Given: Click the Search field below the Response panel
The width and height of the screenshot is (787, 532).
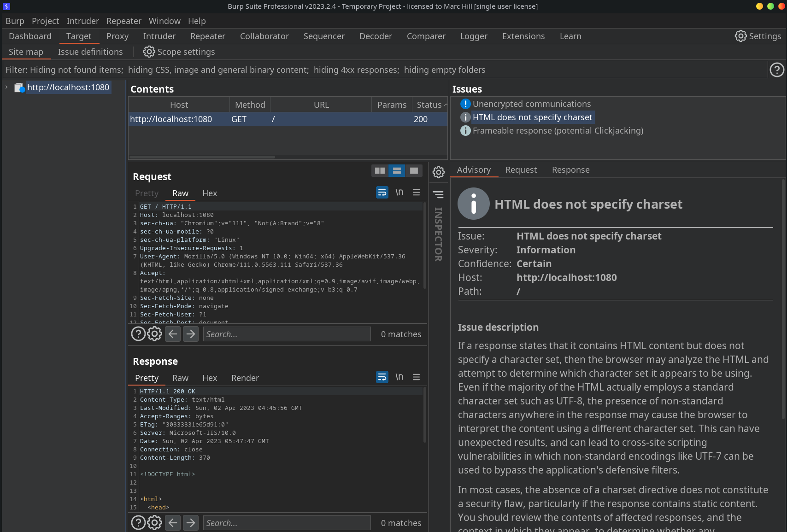Looking at the screenshot, I should (x=286, y=522).
